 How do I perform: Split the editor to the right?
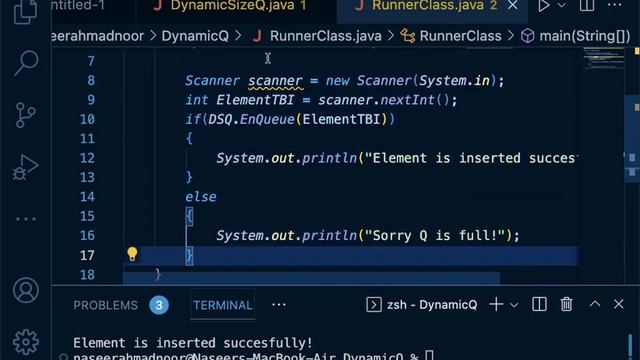pos(587,6)
